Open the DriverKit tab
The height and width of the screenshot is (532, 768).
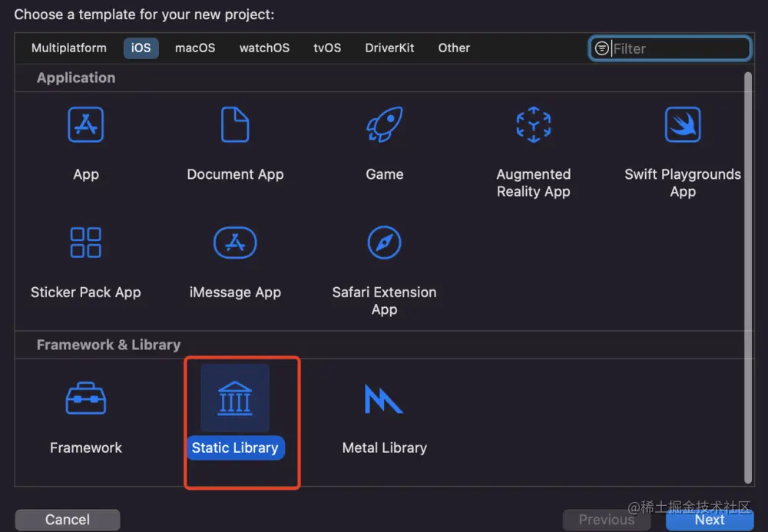(389, 48)
